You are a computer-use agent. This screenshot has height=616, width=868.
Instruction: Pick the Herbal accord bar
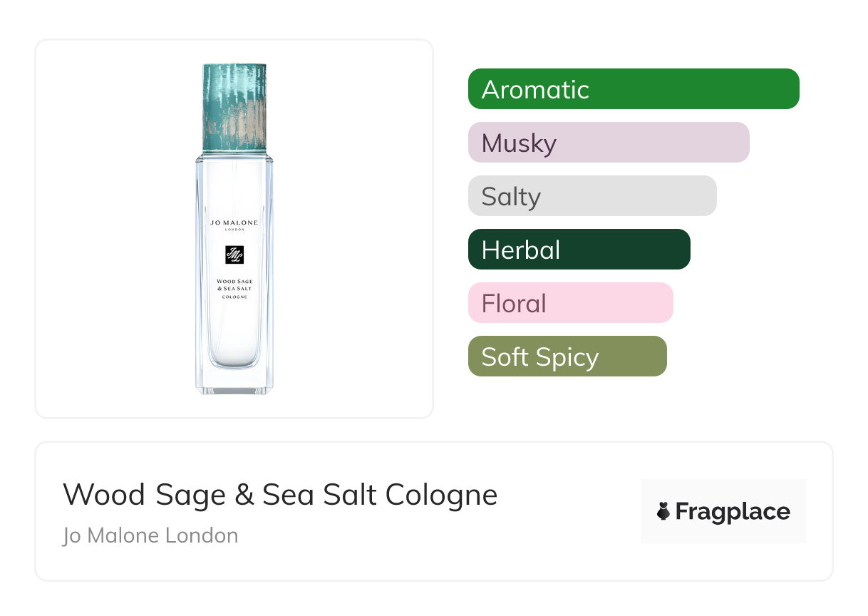579,250
